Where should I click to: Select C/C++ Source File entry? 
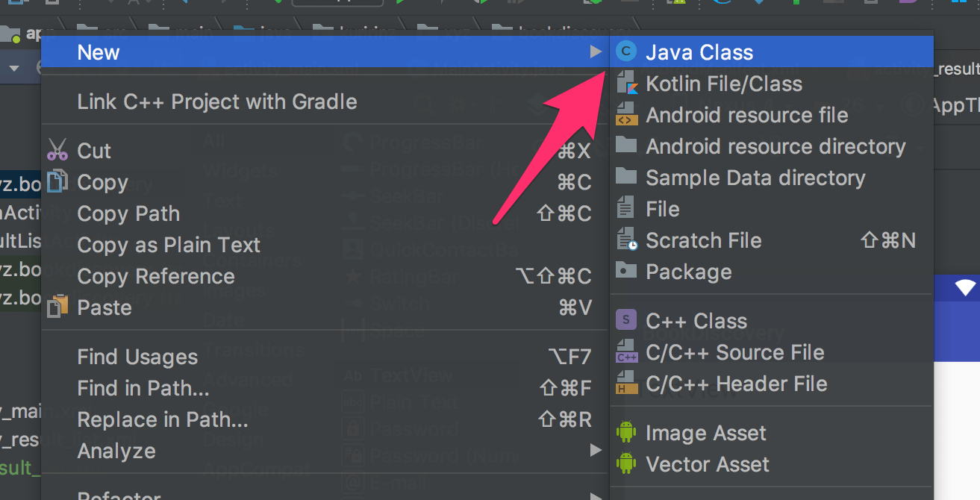(734, 352)
